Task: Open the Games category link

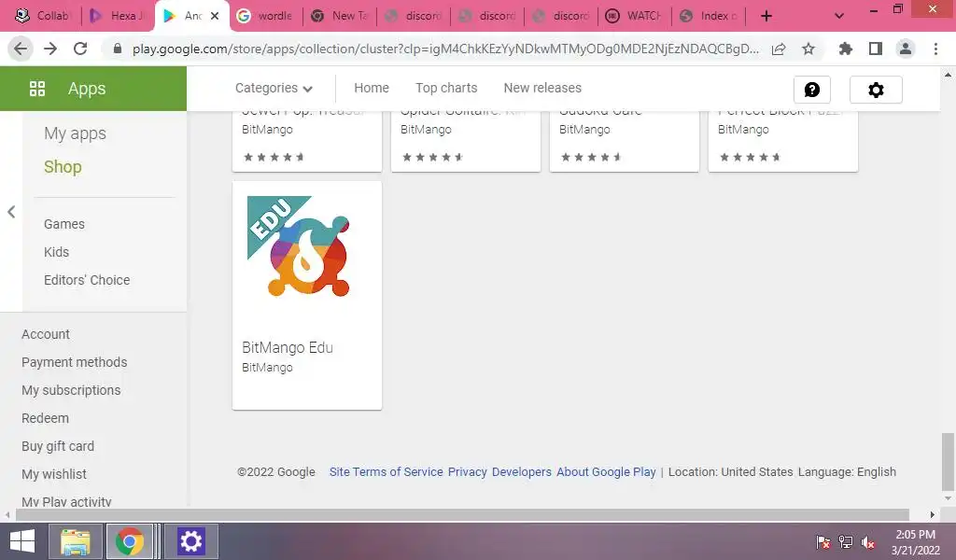Action: pyautogui.click(x=64, y=224)
